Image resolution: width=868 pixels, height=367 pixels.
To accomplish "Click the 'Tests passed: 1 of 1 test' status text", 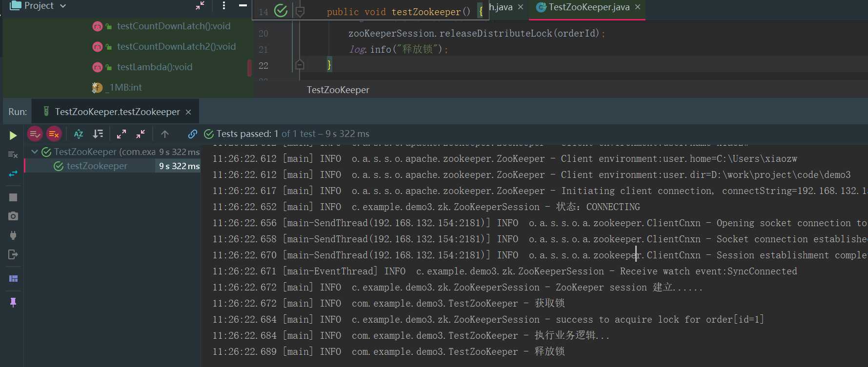I will click(x=293, y=134).
